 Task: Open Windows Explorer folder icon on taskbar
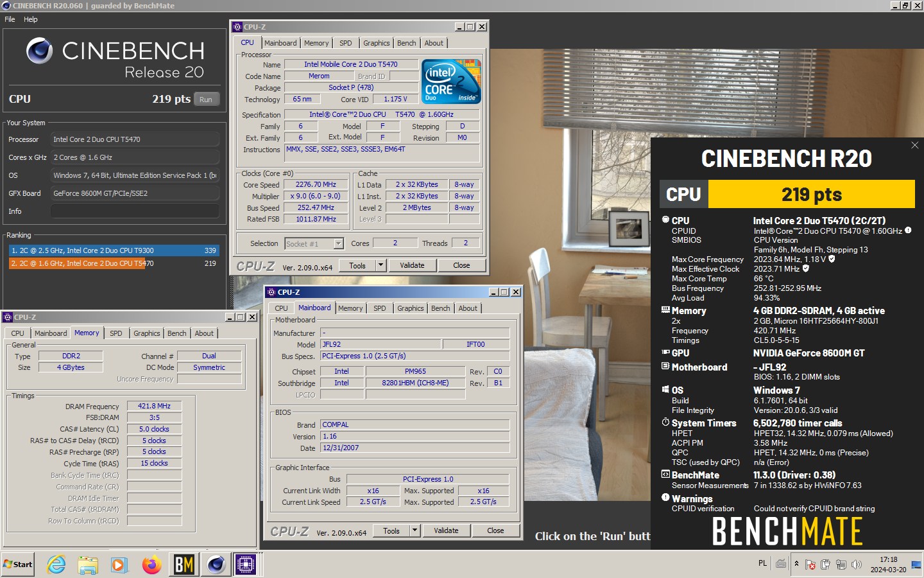(x=88, y=565)
